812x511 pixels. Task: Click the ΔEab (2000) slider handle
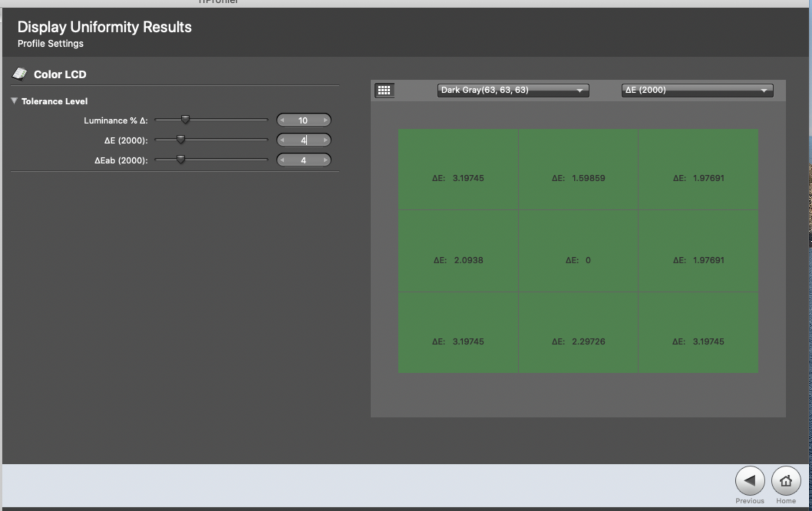pyautogui.click(x=180, y=159)
